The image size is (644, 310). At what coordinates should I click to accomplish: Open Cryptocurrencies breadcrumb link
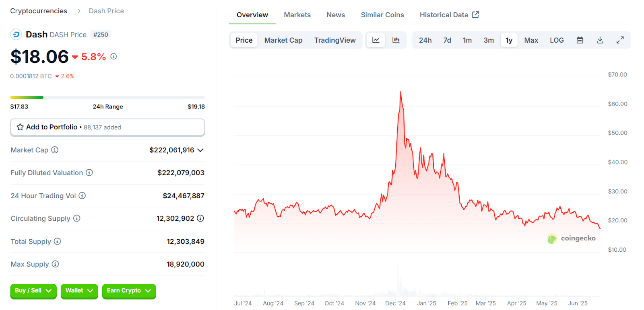[39, 11]
